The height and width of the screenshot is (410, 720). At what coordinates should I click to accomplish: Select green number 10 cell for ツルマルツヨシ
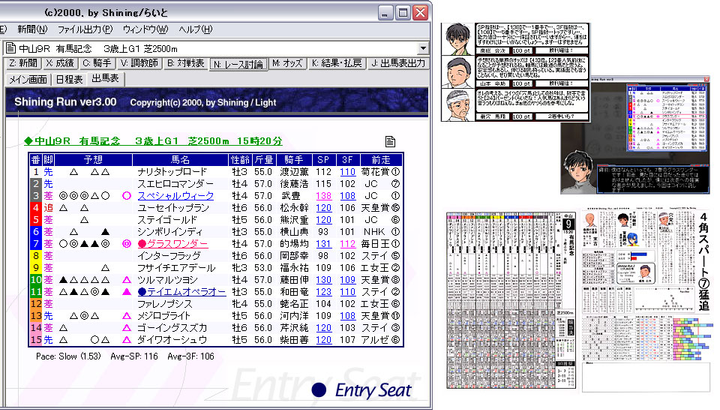click(x=36, y=280)
